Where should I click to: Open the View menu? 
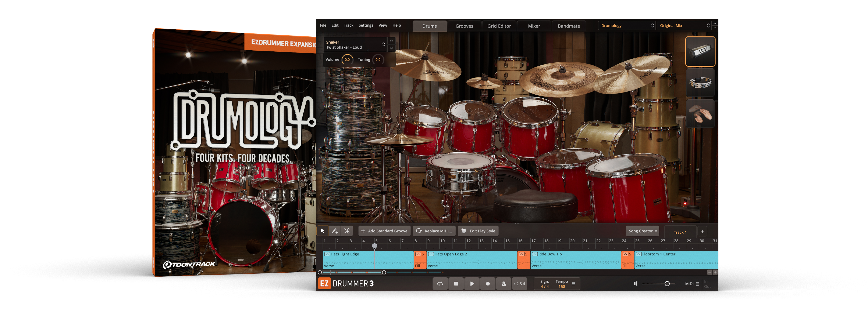(383, 25)
